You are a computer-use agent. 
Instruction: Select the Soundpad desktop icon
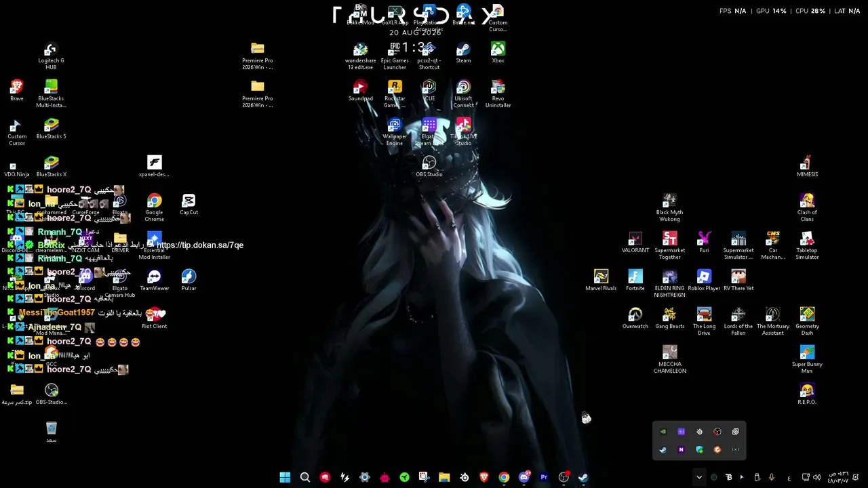click(x=360, y=91)
